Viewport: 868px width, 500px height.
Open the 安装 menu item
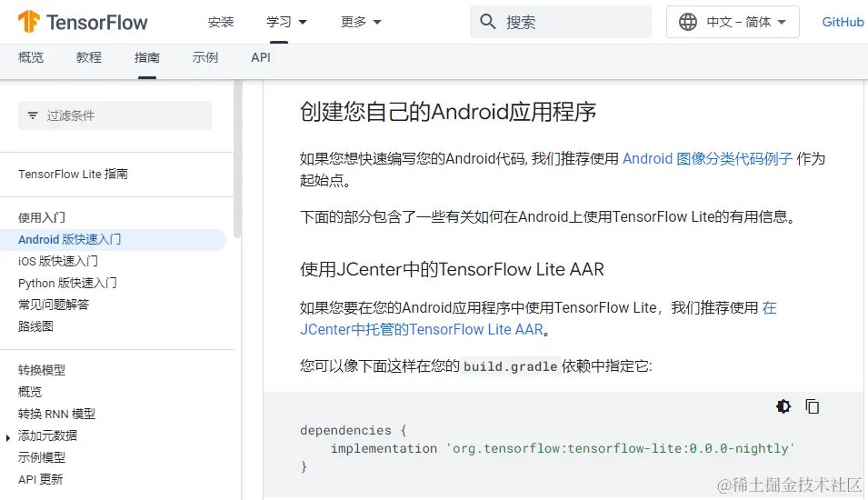[x=221, y=22]
